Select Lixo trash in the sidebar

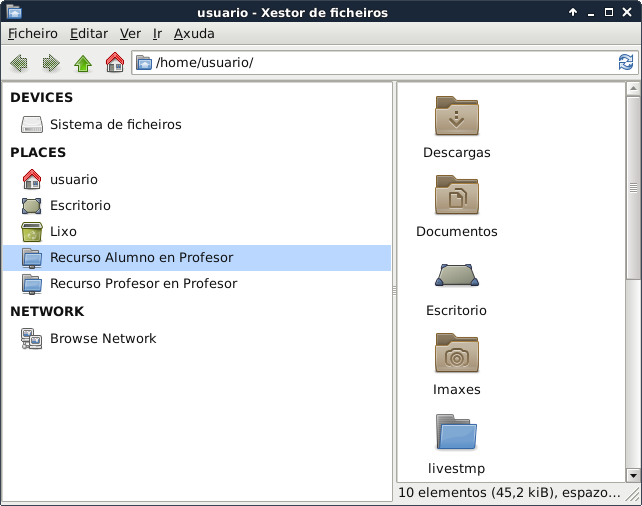coord(63,231)
